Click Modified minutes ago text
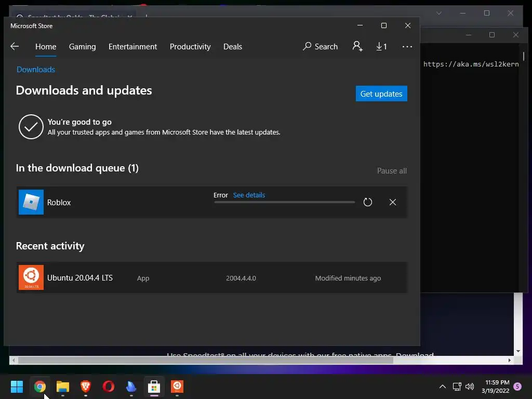Screen dimensions: 532x399 click(348, 278)
